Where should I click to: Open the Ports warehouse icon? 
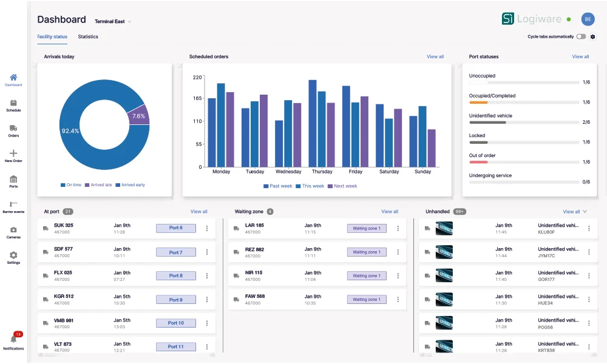13,179
